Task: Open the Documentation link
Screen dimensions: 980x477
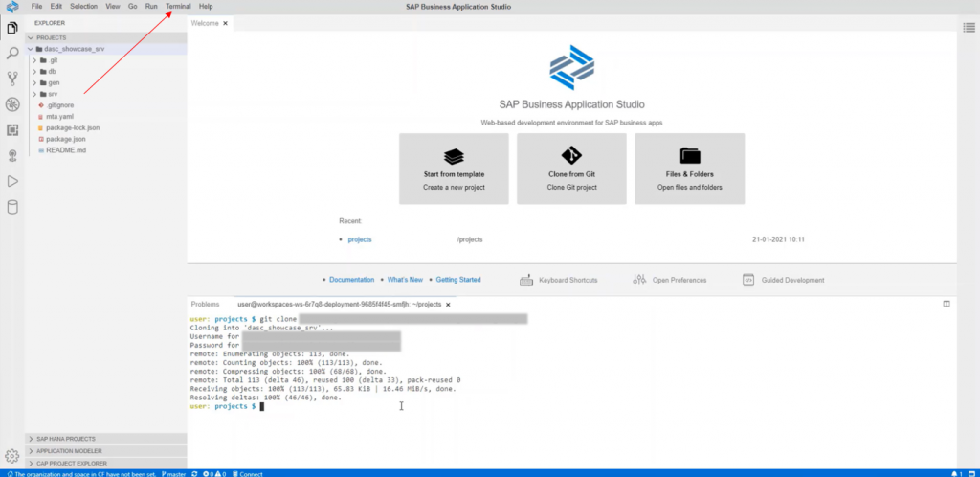Action: pyautogui.click(x=352, y=280)
